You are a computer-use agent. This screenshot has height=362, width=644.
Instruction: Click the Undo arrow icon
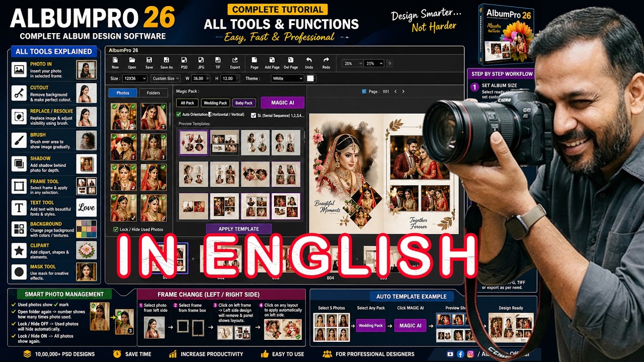309,60
